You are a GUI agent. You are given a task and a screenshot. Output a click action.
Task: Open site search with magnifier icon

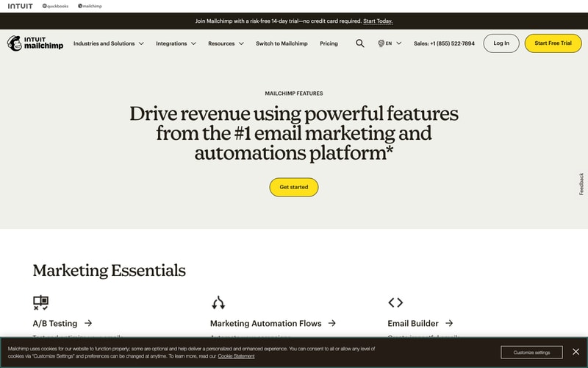pyautogui.click(x=360, y=43)
